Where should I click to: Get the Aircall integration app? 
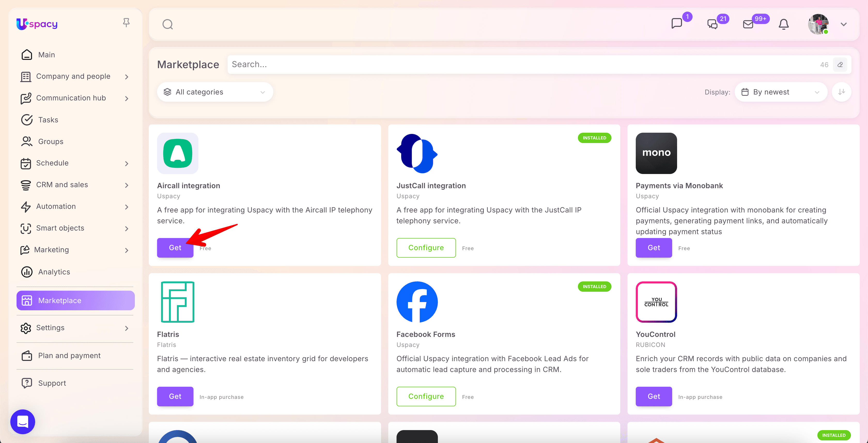(175, 248)
